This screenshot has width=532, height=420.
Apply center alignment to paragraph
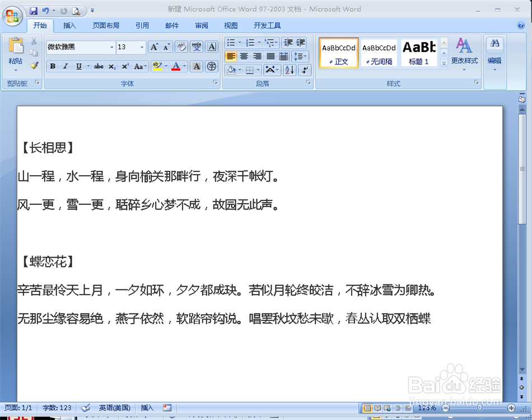click(x=245, y=55)
